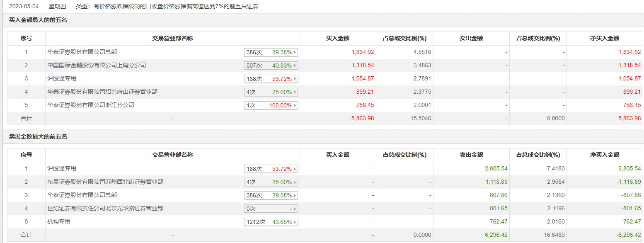Screen dimensions: 644x243
Task: Open 东吴证券股份有限公司苏州西北街证券营业部 link
Action: [105, 182]
